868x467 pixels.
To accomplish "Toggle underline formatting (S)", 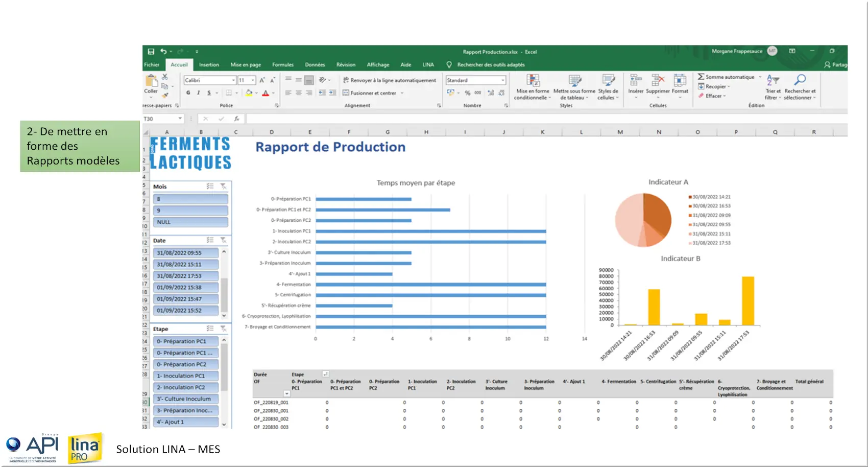I will pos(209,93).
